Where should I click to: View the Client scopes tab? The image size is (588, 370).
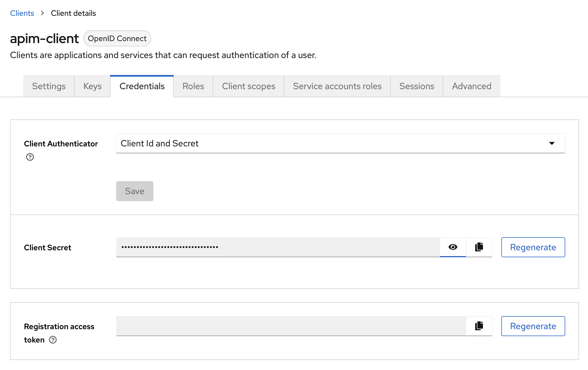pos(248,86)
